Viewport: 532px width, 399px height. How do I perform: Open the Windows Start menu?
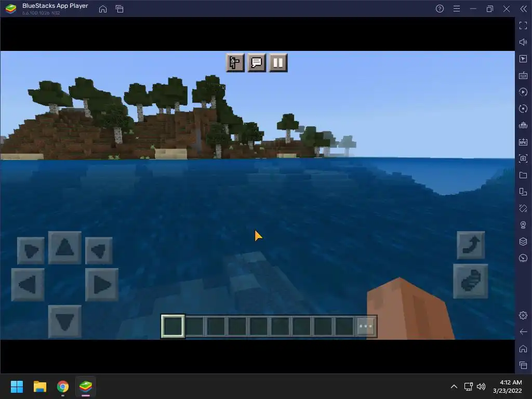point(17,387)
